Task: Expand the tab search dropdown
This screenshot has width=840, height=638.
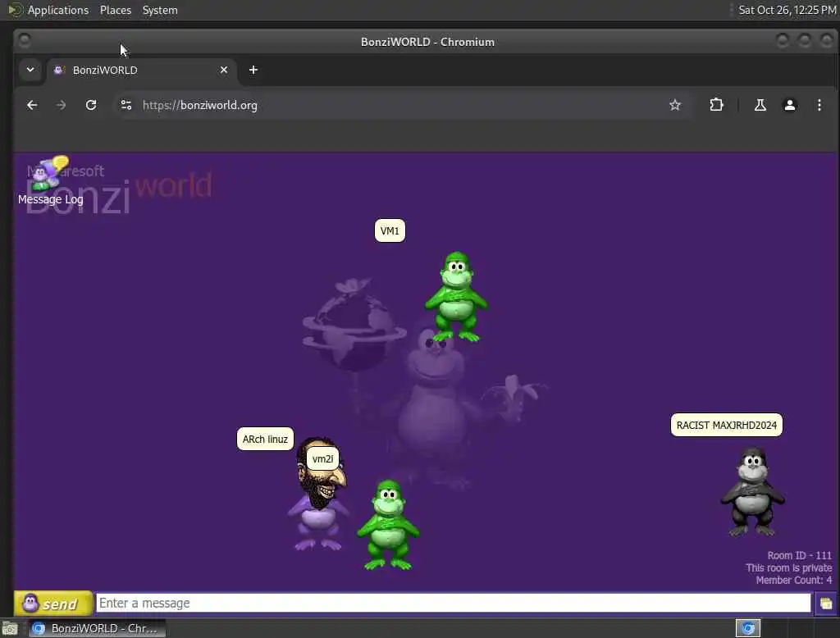Action: 30,70
